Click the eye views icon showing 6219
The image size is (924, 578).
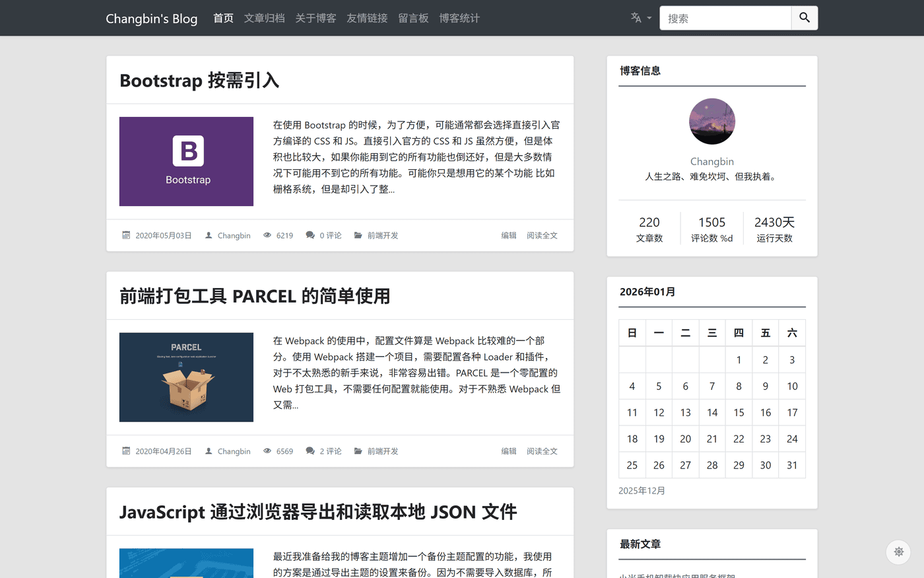[267, 235]
